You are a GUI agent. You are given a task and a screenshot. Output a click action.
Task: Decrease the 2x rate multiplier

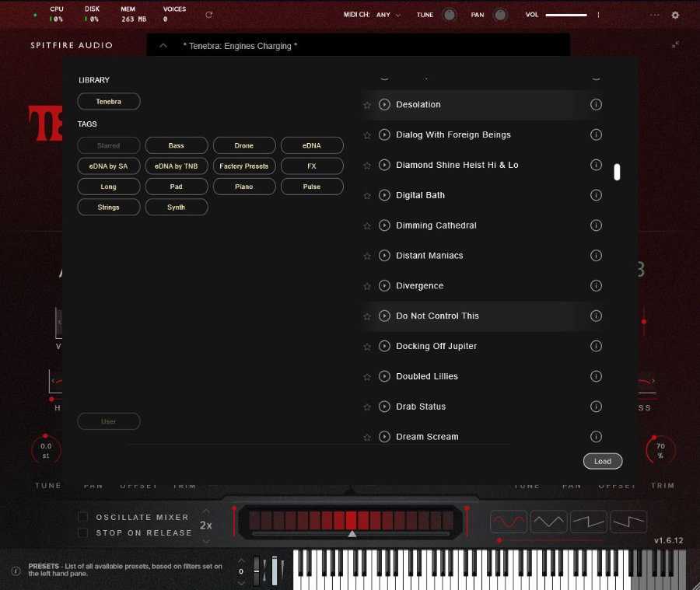206,541
